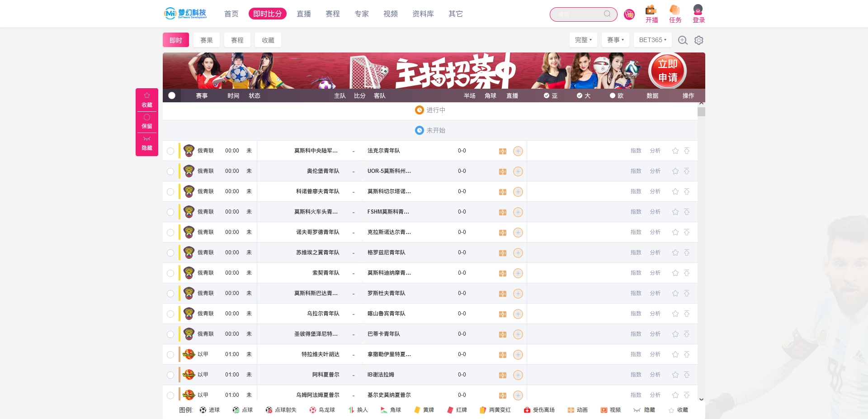Click the match list scrollbar thumb
868x419 pixels.
click(701, 112)
